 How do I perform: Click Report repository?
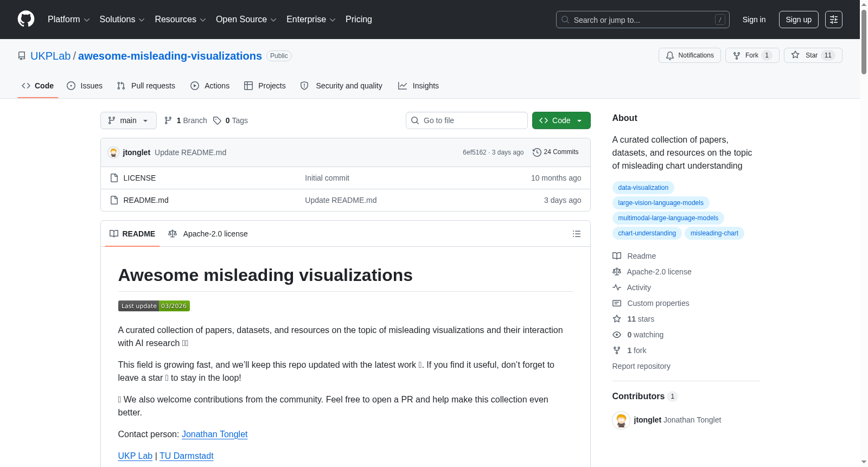pos(641,366)
